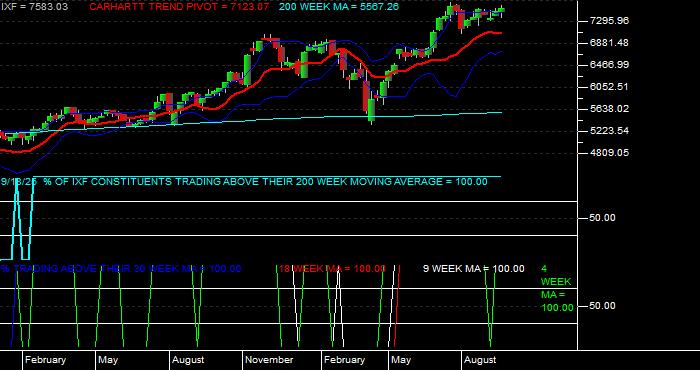Click the first August marker on the time axis

(x=188, y=360)
